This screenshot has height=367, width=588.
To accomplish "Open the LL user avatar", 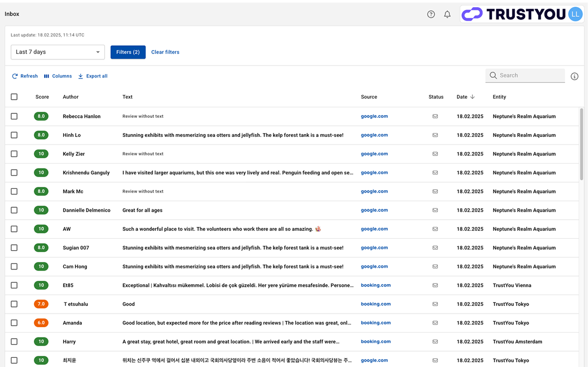I will [575, 14].
